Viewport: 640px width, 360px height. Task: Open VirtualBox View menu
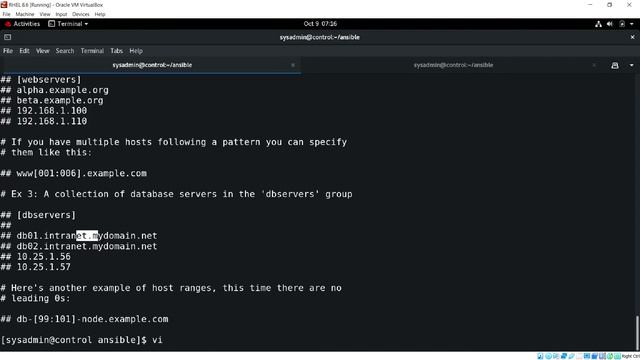coord(45,14)
